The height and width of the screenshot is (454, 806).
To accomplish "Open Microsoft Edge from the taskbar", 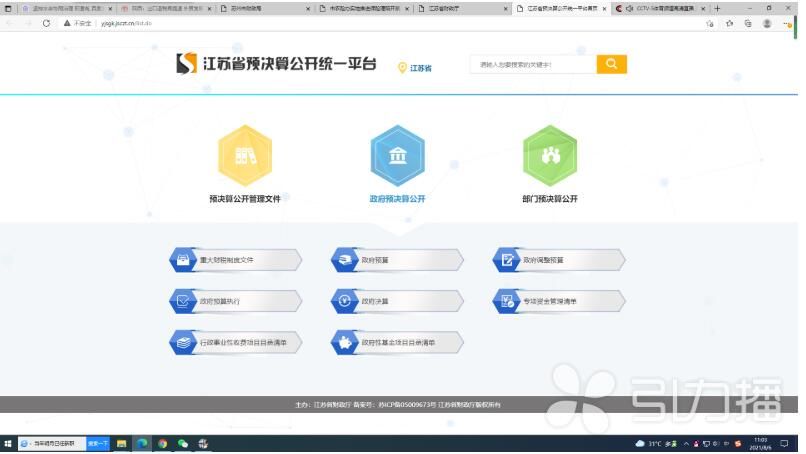I will (x=142, y=443).
